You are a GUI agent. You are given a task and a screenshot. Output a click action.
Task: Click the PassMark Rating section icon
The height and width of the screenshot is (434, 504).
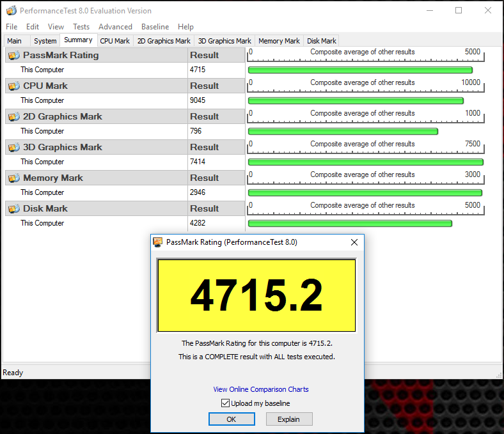14,55
